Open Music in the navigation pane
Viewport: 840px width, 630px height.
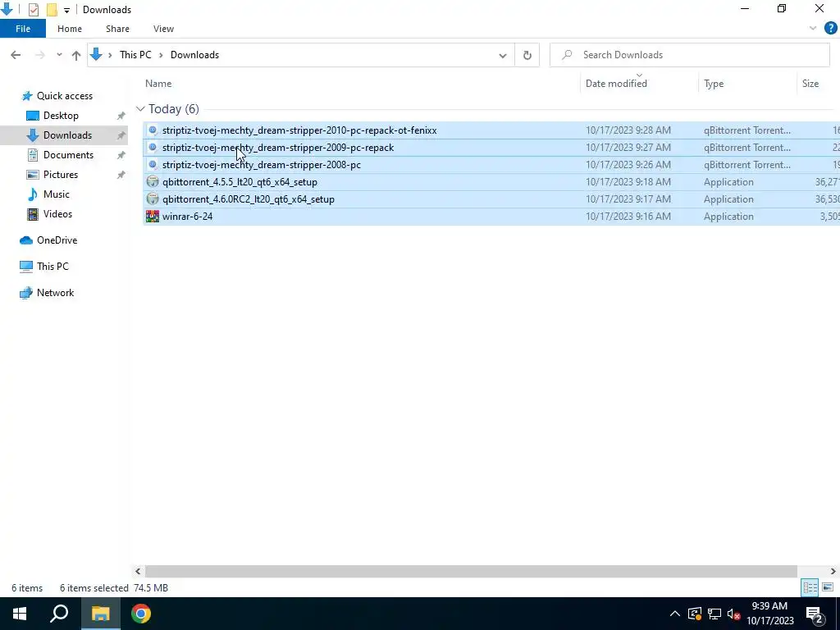56,194
